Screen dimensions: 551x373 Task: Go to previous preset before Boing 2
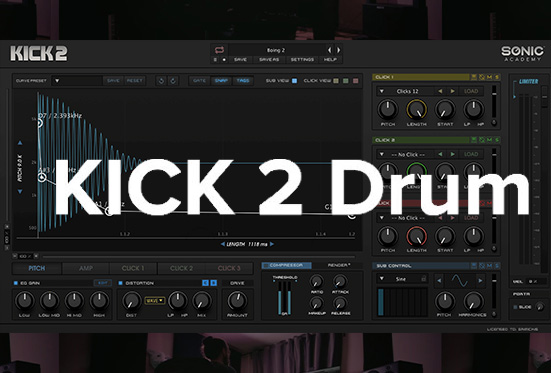[x=330, y=50]
